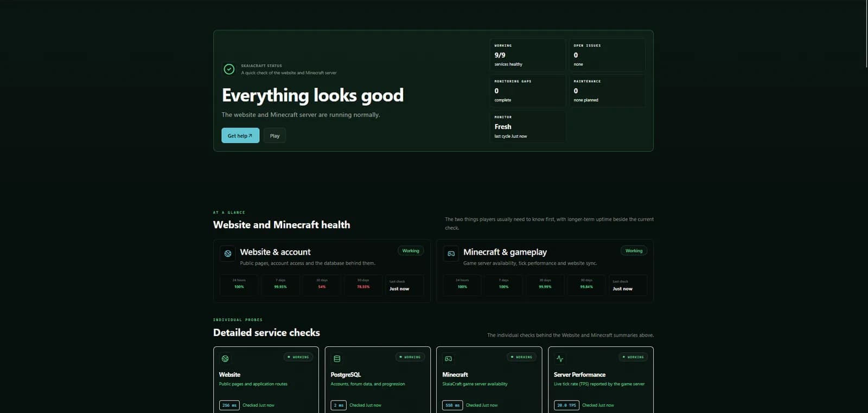Screen dimensions: 868x413
Task: Click the globe icon on the Website card
Action: click(x=225, y=358)
